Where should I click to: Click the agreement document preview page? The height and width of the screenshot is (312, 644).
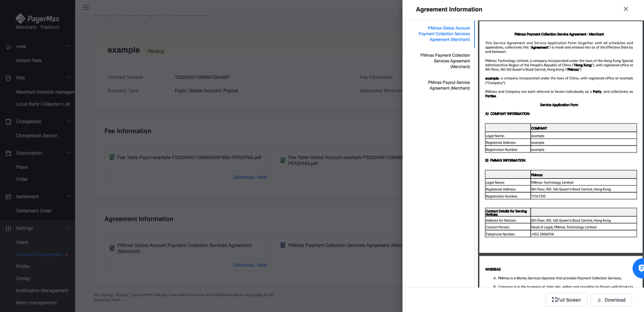click(561, 137)
